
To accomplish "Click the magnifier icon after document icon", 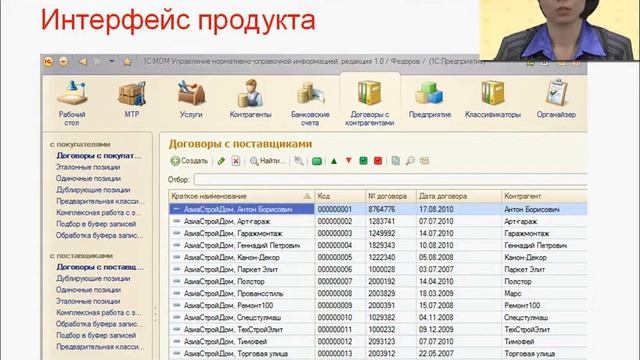I will point(410,161).
